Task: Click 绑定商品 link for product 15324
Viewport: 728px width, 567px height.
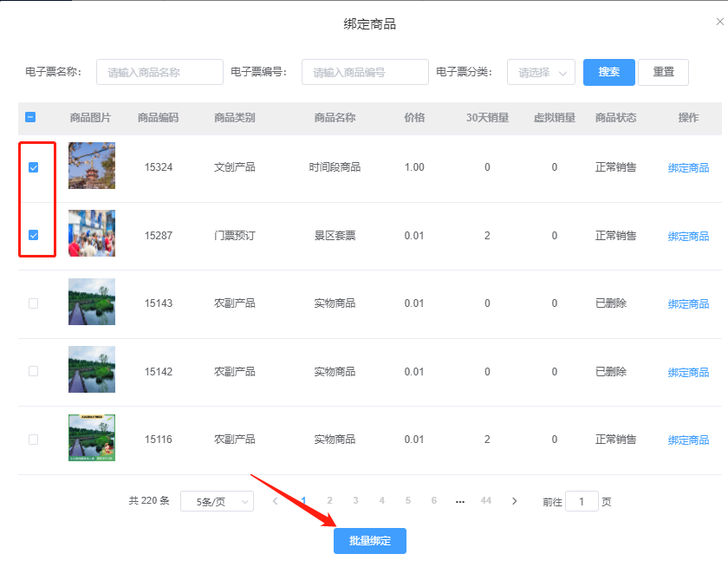Action: point(687,166)
